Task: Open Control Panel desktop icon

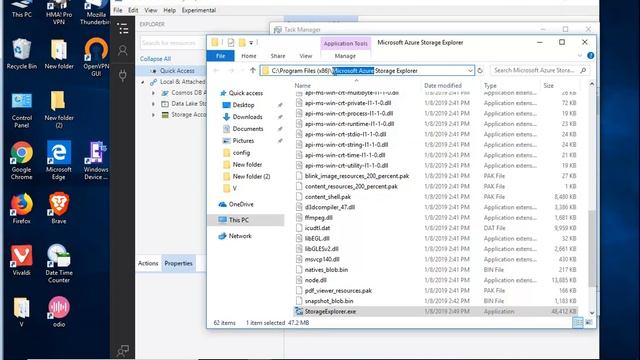Action: coord(22,110)
